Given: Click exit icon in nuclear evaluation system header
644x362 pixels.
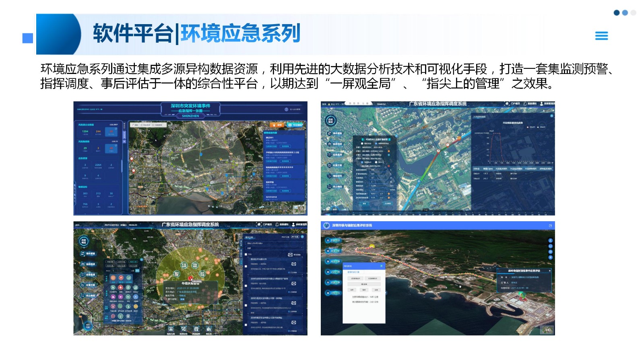Looking at the screenshot, I should click(550, 226).
